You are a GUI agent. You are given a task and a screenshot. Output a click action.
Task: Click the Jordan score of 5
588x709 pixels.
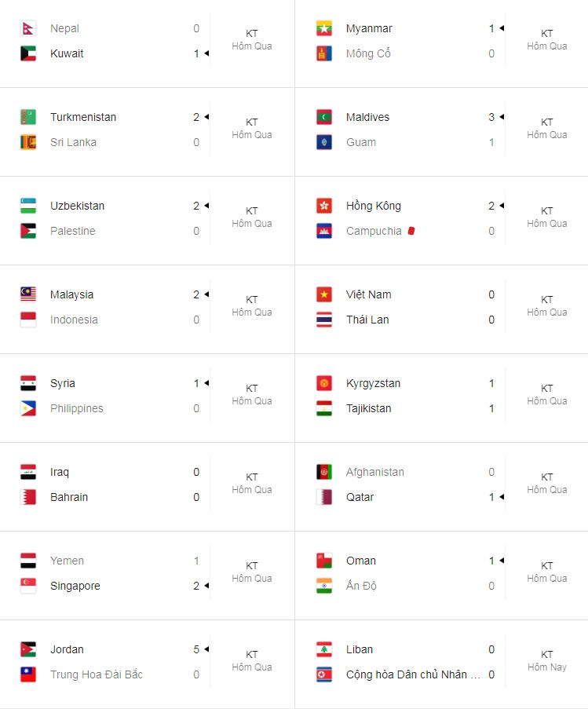point(196,649)
